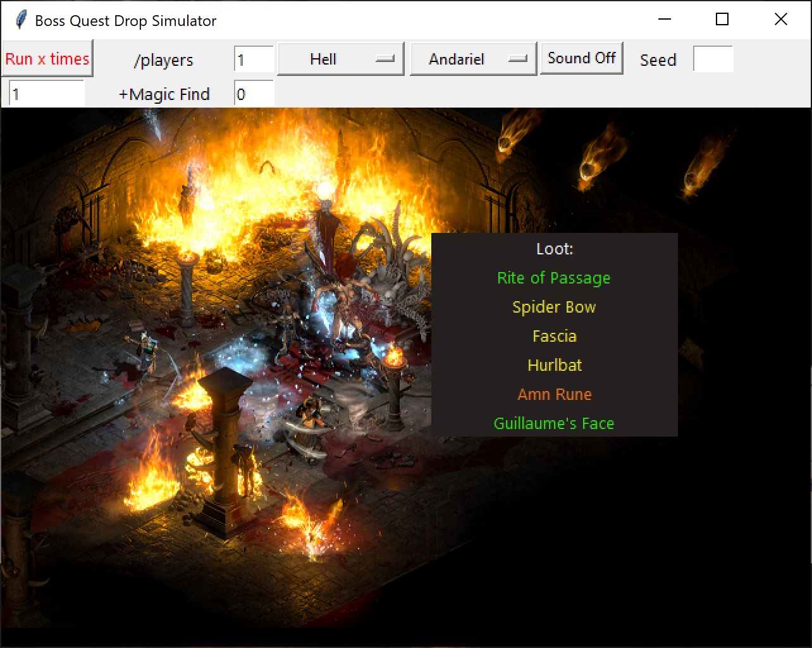This screenshot has height=648, width=812.
Task: Click the +Magic Find label
Action: (164, 94)
